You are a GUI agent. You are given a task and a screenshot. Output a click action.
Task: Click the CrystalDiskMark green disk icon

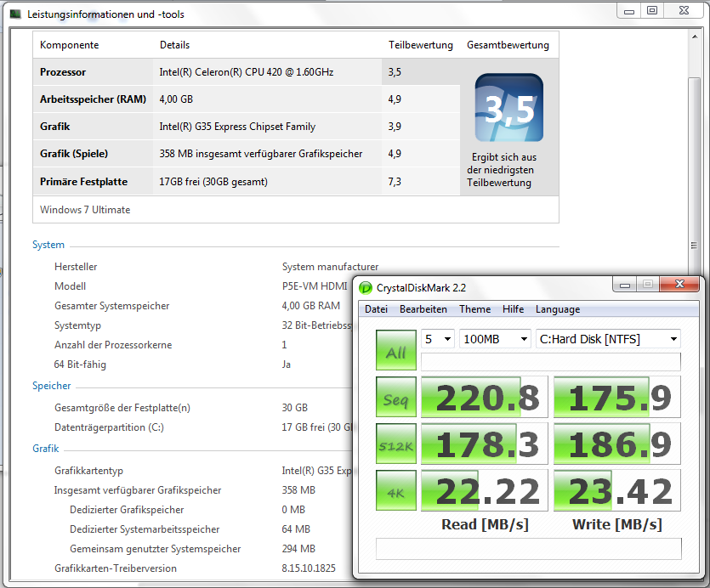(x=365, y=288)
